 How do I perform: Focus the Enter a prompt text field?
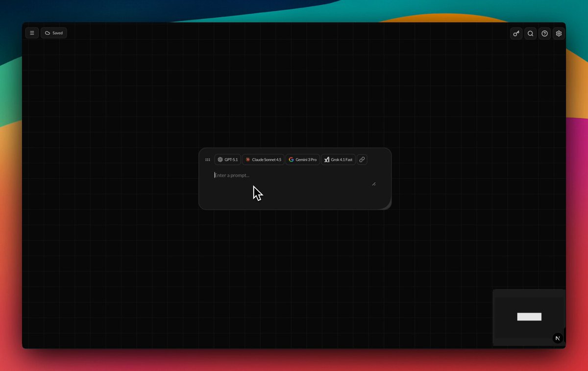(x=294, y=178)
